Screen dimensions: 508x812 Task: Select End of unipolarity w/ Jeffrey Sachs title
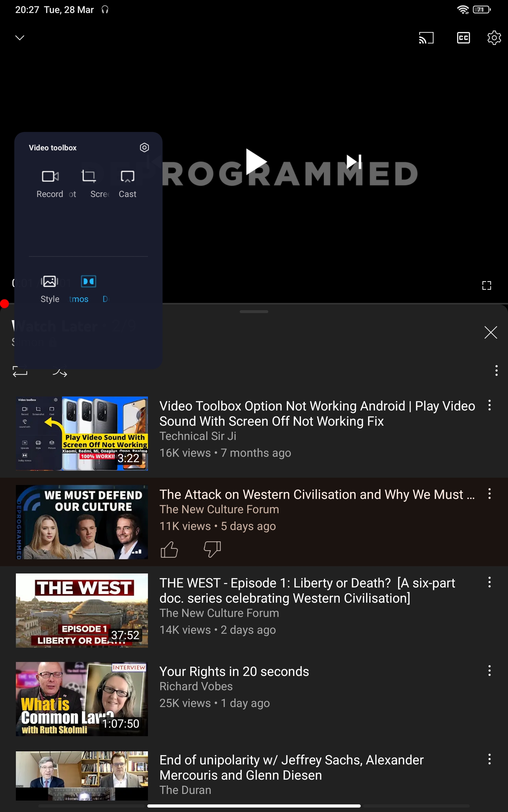click(x=291, y=767)
